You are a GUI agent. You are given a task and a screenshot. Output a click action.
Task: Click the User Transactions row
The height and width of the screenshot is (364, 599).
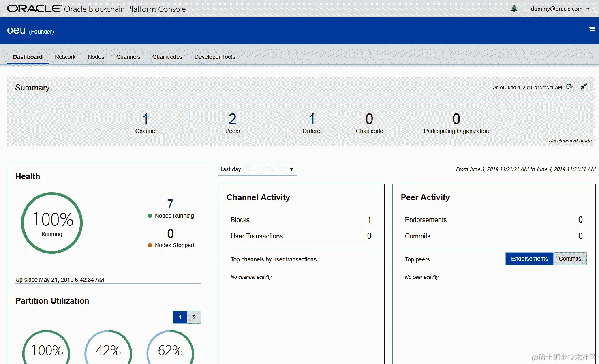[x=301, y=236]
